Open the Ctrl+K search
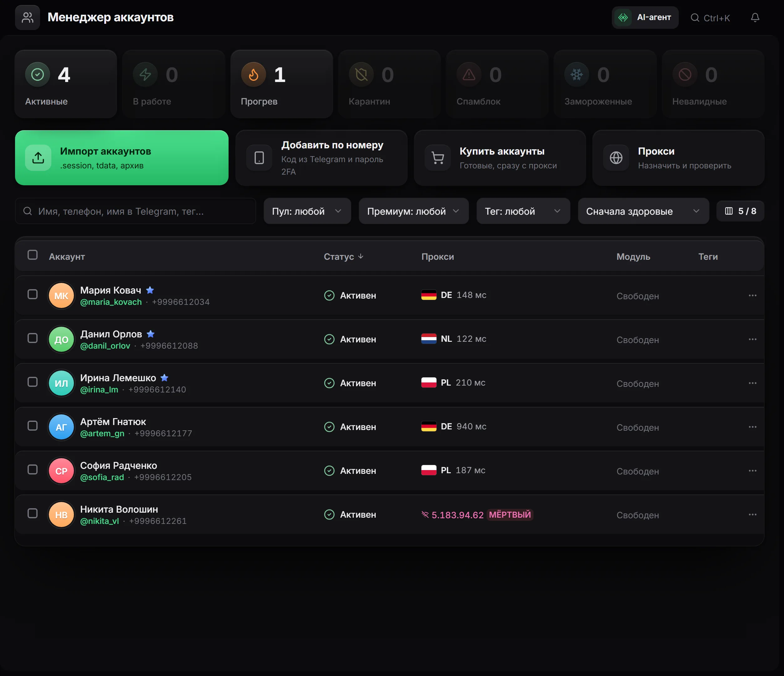 [x=710, y=18]
